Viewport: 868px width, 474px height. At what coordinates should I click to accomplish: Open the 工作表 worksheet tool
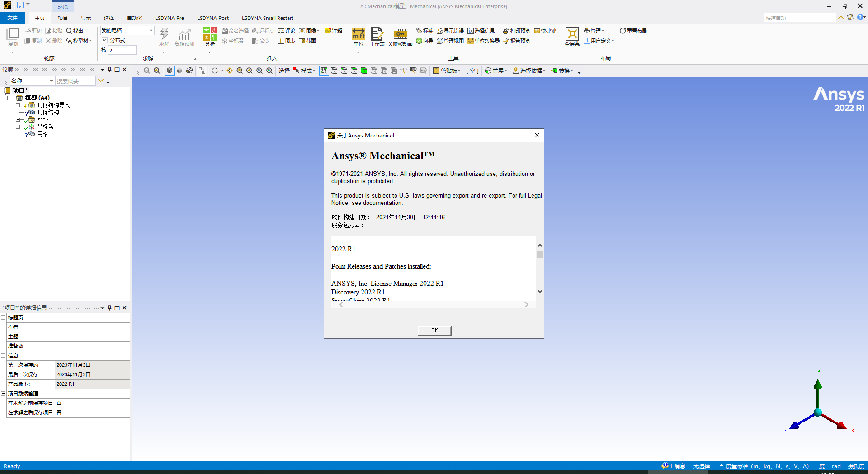[x=377, y=37]
